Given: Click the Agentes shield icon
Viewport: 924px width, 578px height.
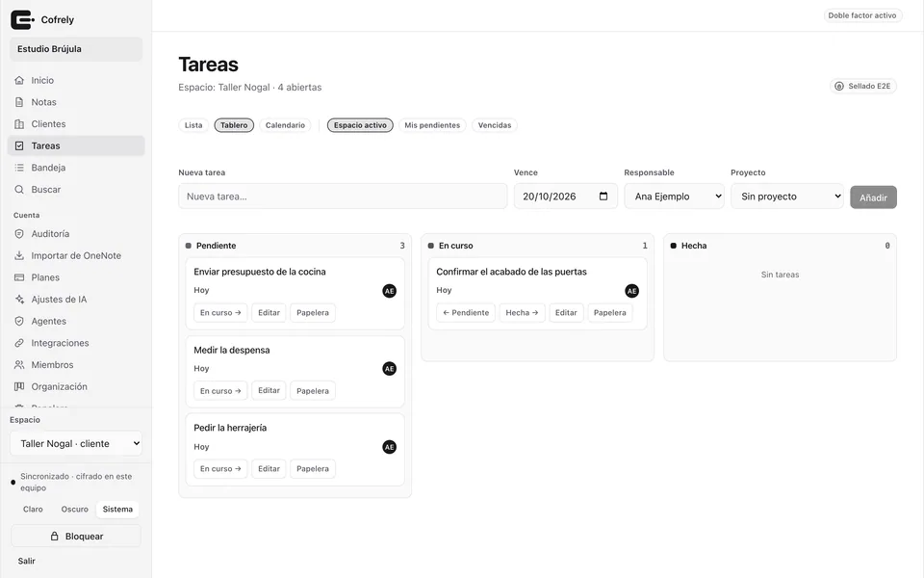Looking at the screenshot, I should click(19, 321).
